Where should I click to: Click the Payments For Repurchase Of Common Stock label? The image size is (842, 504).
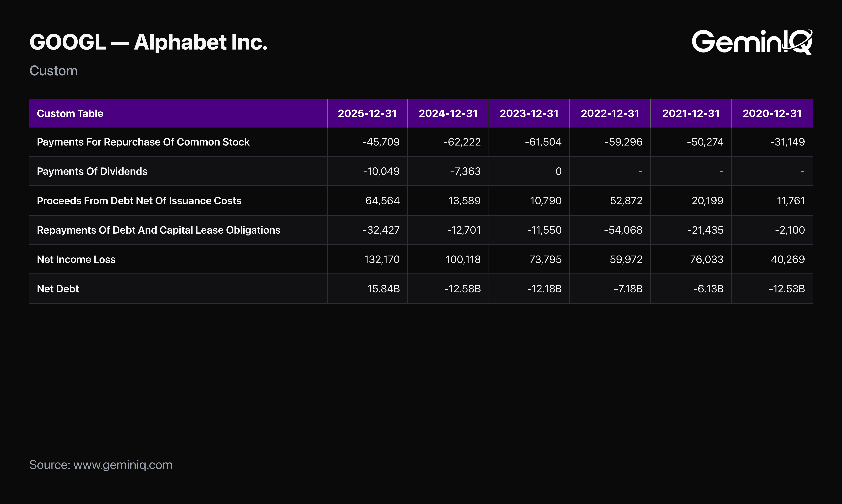[x=143, y=142]
